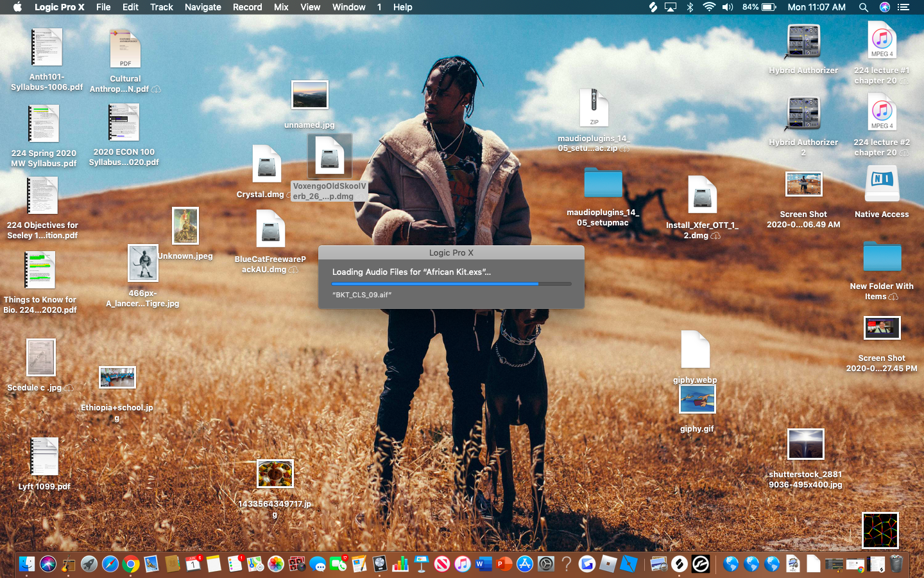Open Calendar in the dock
Screen dimensions: 924x578
coord(193,564)
